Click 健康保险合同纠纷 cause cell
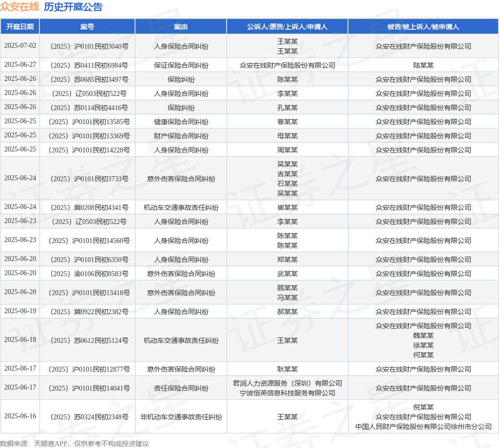The width and height of the screenshot is (499, 448). click(x=181, y=122)
